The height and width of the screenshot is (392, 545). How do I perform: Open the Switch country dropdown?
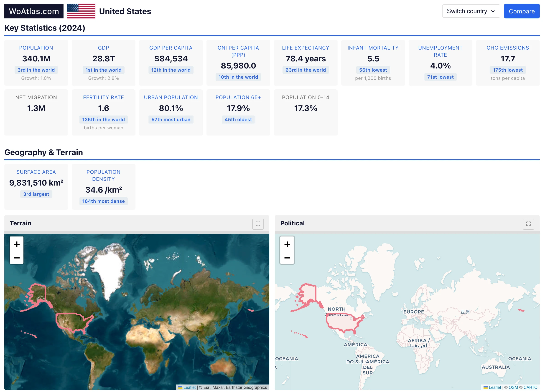[x=471, y=11]
